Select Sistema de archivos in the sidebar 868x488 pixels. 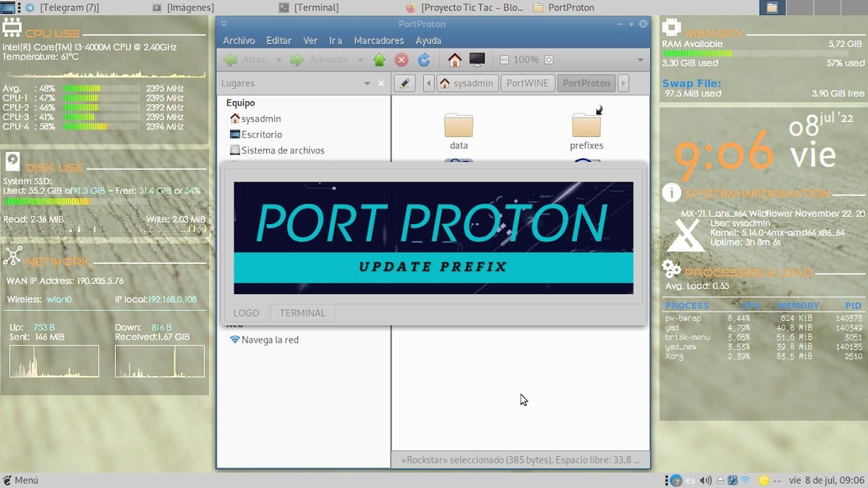tap(282, 150)
